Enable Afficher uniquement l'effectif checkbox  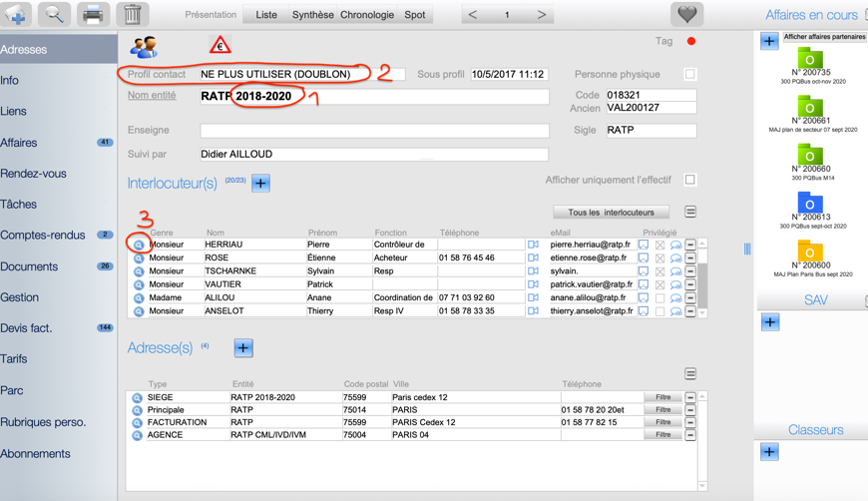click(690, 181)
